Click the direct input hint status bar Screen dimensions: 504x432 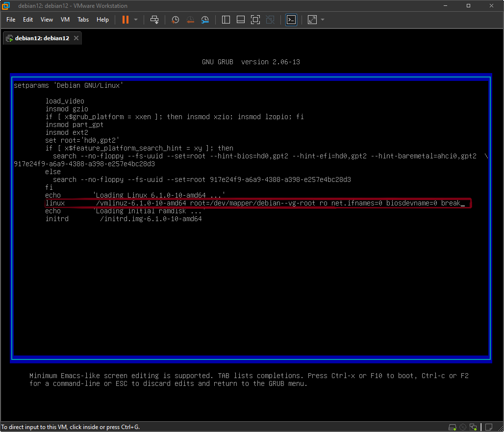[71, 427]
